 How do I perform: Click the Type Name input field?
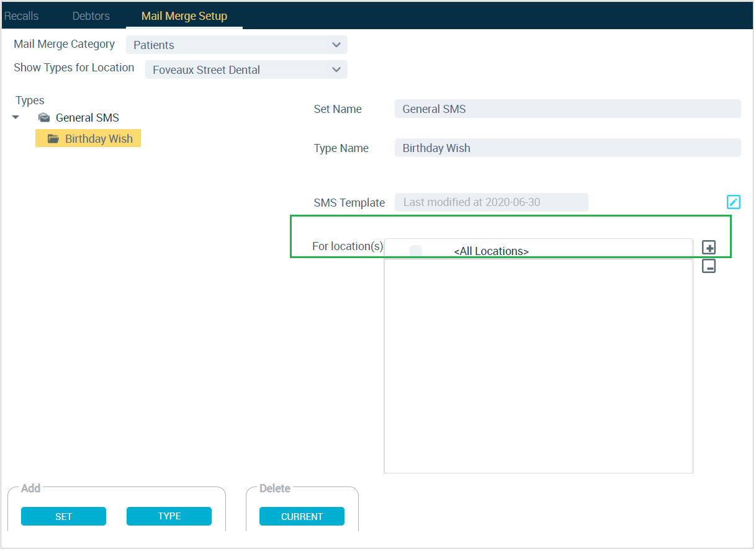567,148
